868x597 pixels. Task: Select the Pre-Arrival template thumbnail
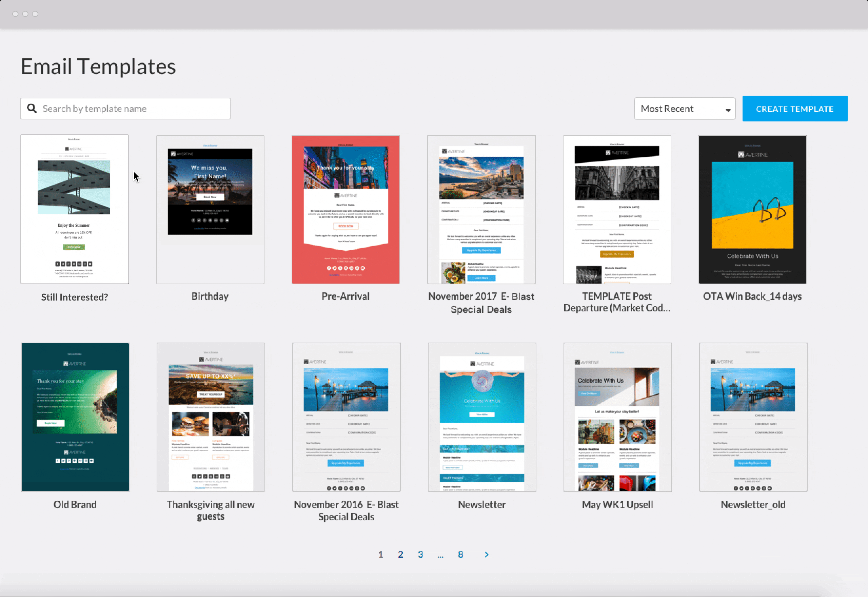(x=346, y=210)
